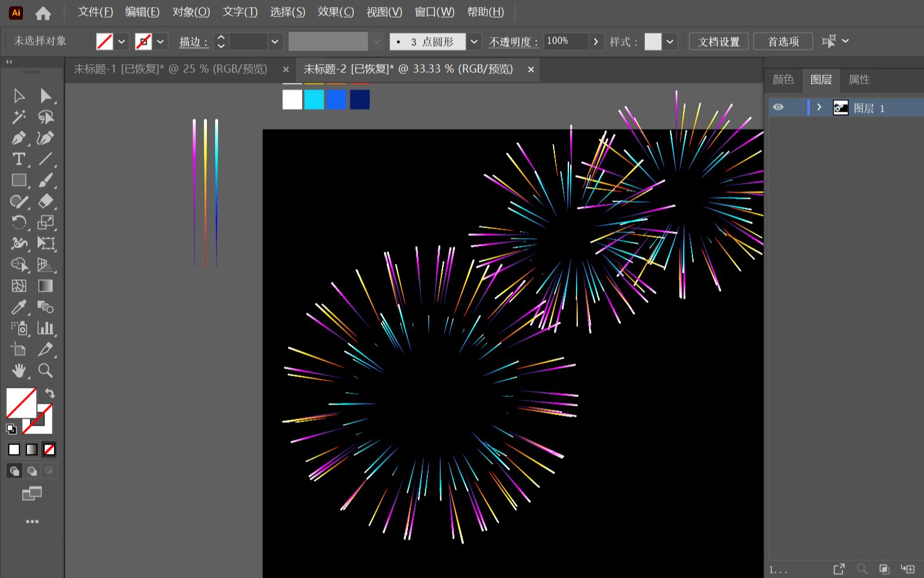Open the Edit Toolbar ellipsis
The height and width of the screenshot is (578, 924).
(x=32, y=522)
